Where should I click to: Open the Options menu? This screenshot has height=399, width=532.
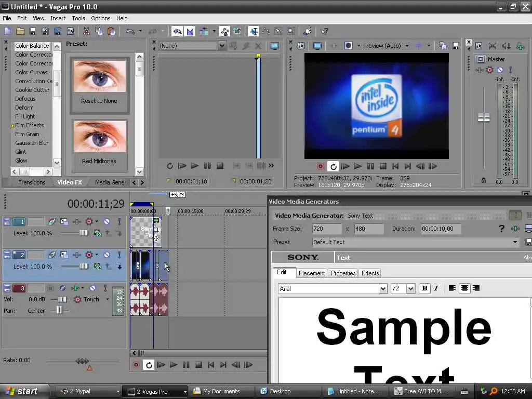click(100, 18)
